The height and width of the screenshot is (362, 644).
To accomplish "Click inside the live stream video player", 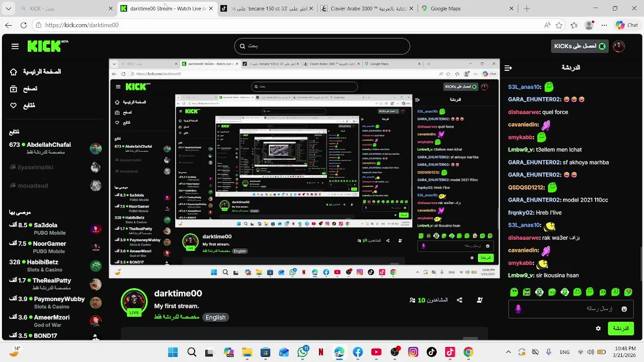I will point(304,168).
